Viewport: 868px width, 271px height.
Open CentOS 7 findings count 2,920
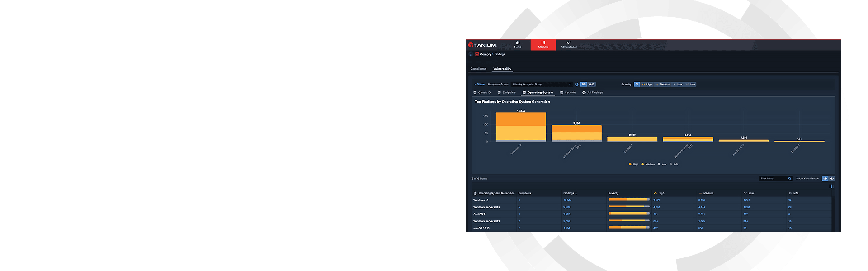point(567,214)
